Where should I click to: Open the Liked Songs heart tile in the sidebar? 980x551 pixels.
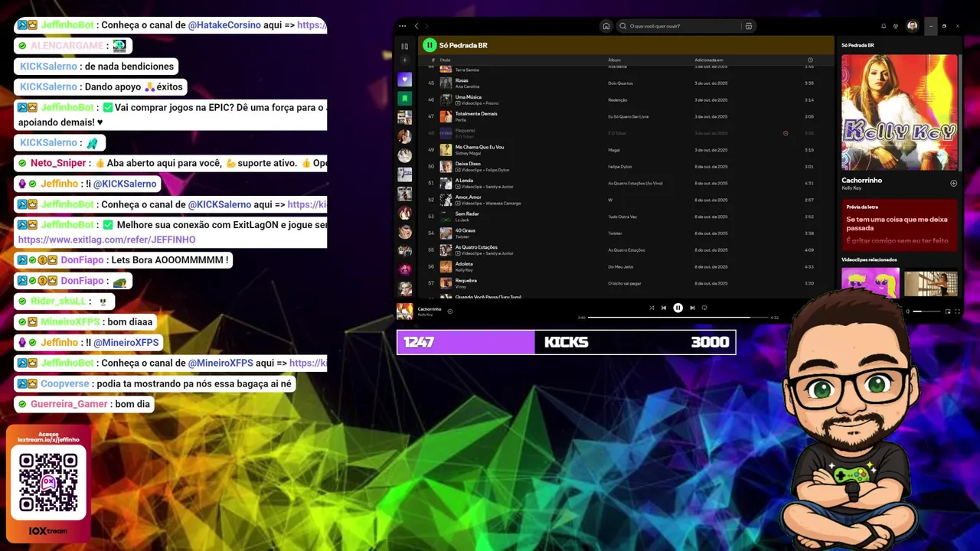405,80
